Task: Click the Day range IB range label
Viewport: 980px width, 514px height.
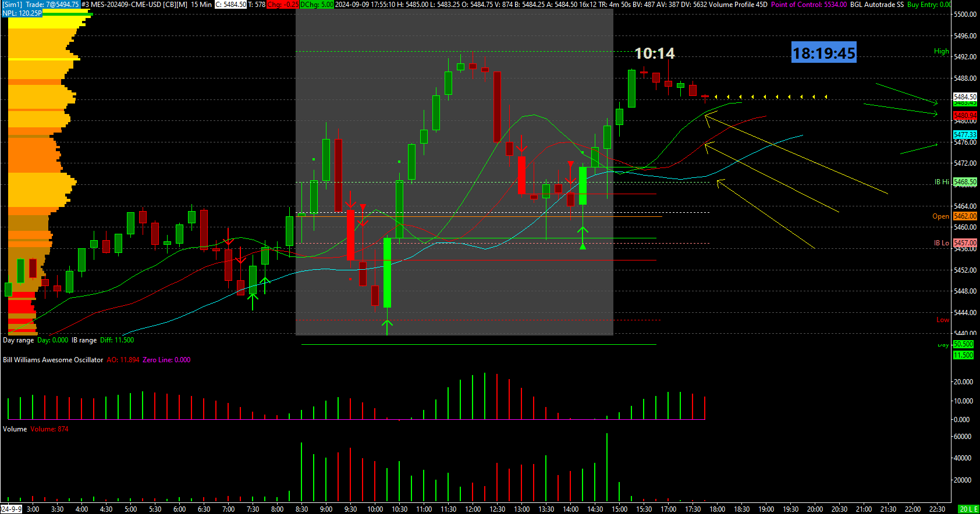Action: click(68, 340)
